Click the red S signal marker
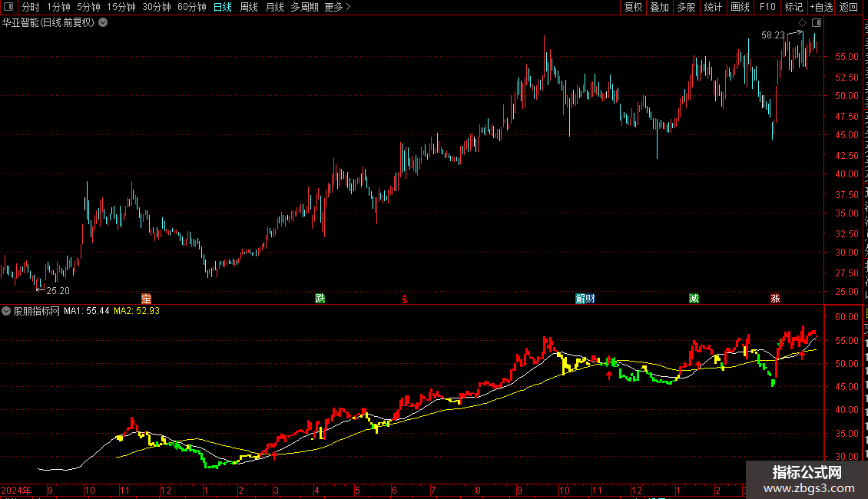 pos(405,299)
